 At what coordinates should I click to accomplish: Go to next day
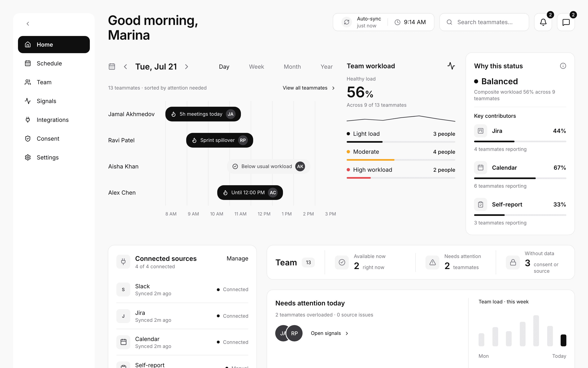(x=186, y=66)
